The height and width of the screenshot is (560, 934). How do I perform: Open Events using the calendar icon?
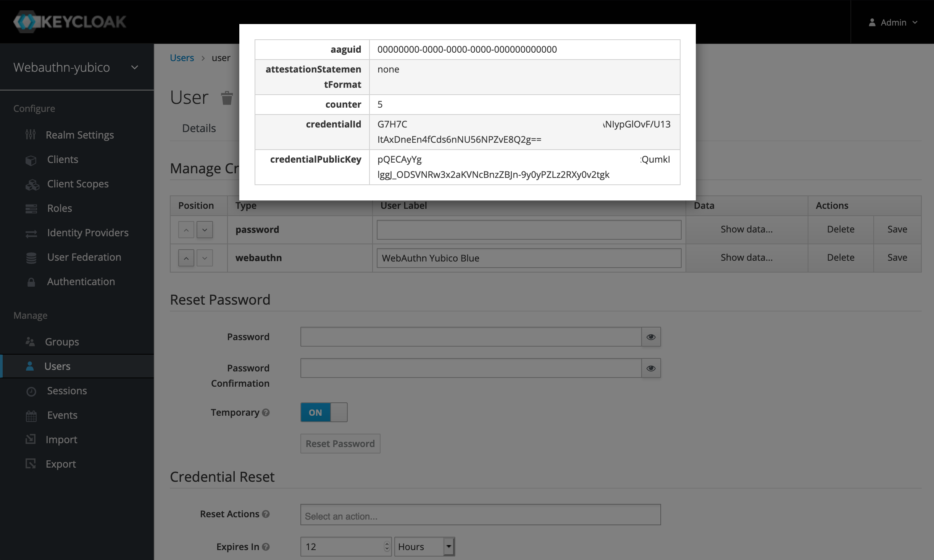31,415
